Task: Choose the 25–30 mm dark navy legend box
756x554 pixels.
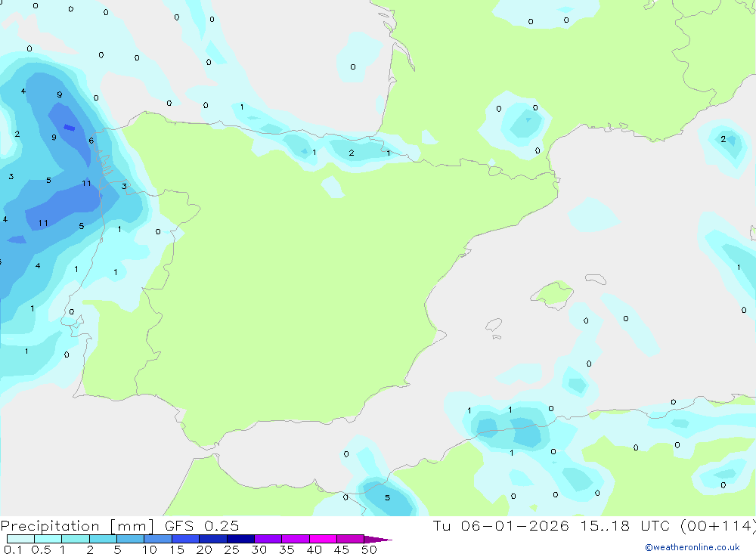Action: (x=240, y=539)
